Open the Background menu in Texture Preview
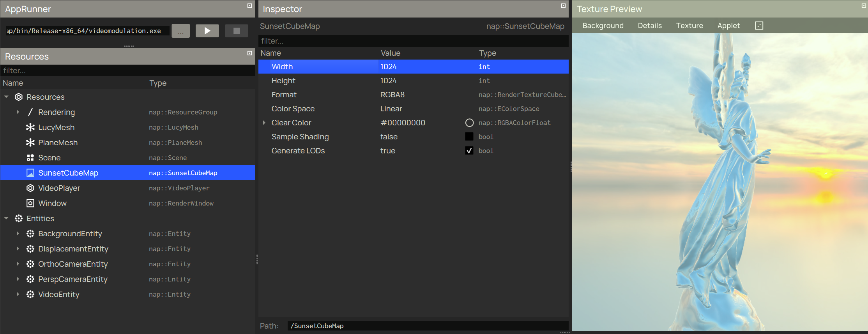This screenshot has height=334, width=868. coord(603,26)
